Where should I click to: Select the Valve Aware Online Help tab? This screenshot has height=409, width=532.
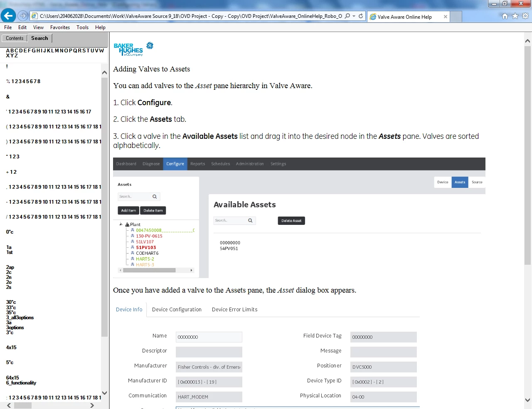click(x=409, y=17)
